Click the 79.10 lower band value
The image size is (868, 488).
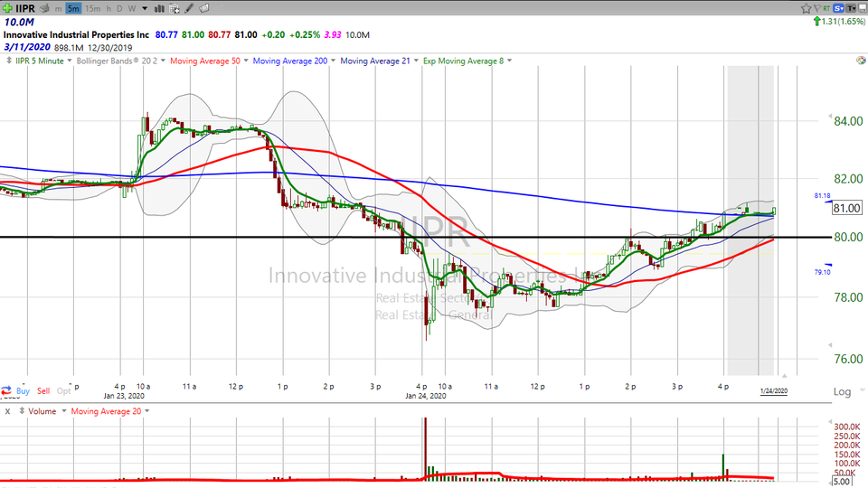pyautogui.click(x=822, y=272)
